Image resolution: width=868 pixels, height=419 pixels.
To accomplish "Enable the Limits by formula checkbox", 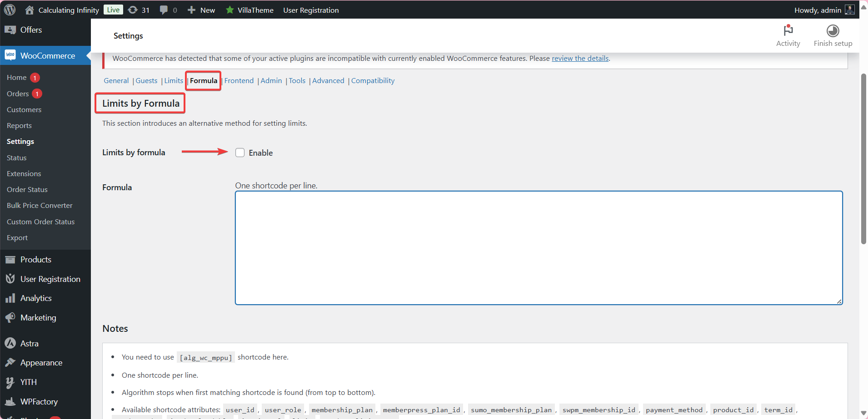I will click(240, 153).
